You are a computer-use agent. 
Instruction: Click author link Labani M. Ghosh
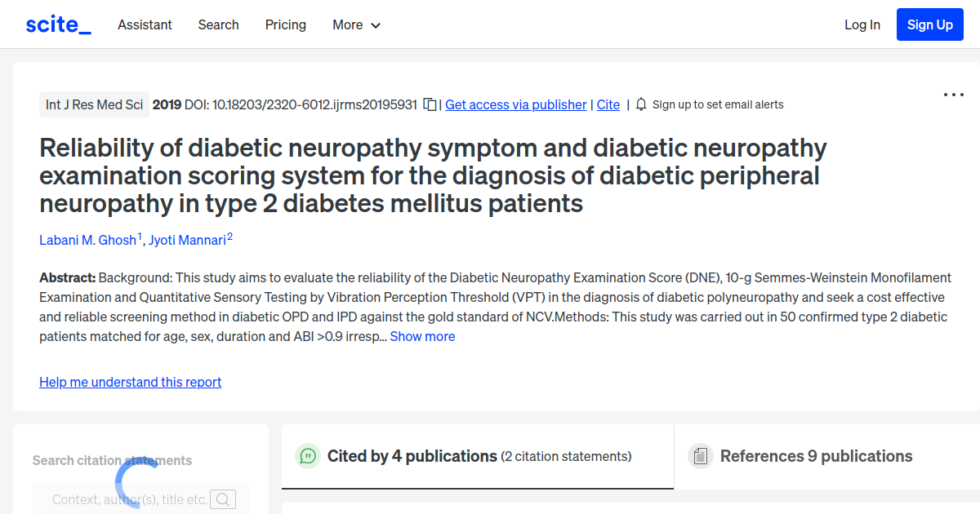[x=87, y=240]
